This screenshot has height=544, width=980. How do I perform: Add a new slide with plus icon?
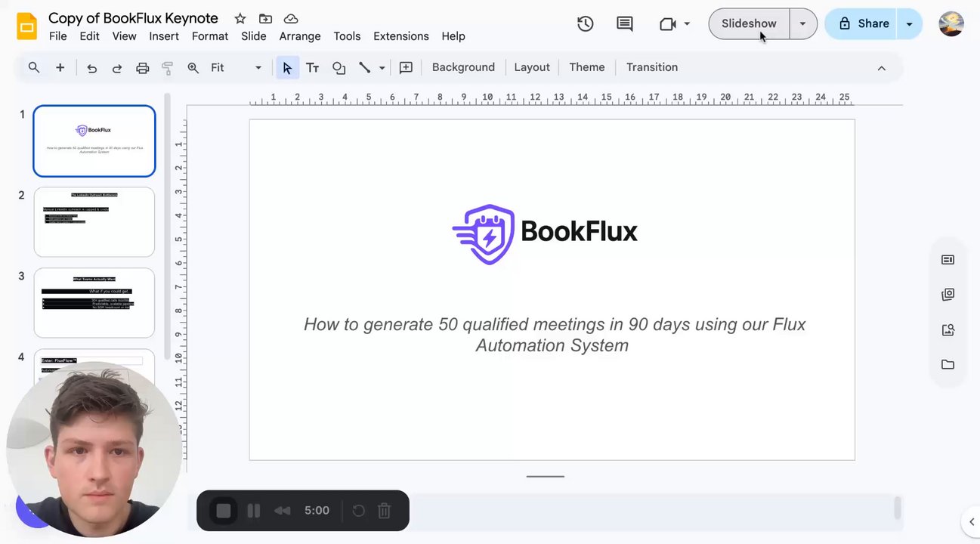[x=60, y=67]
